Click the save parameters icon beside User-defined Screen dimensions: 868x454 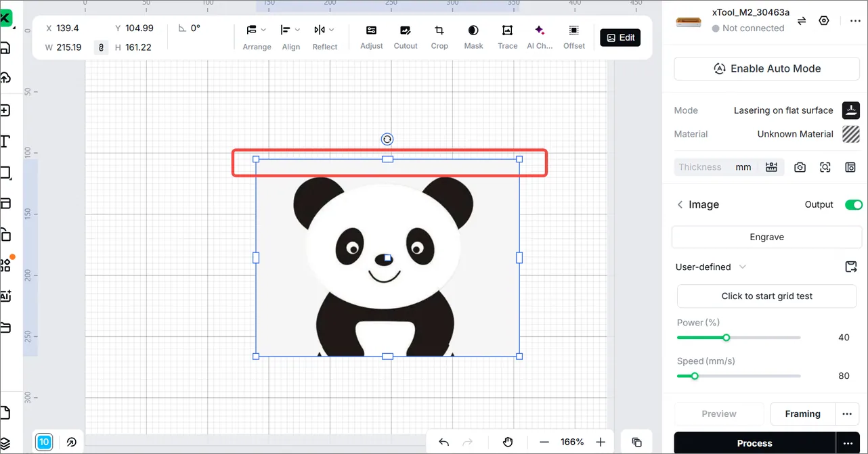(851, 267)
